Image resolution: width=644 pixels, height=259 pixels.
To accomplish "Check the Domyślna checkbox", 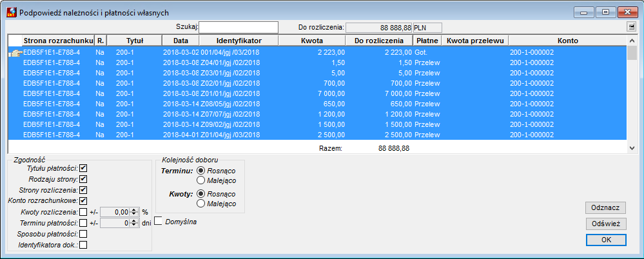I will (x=158, y=221).
